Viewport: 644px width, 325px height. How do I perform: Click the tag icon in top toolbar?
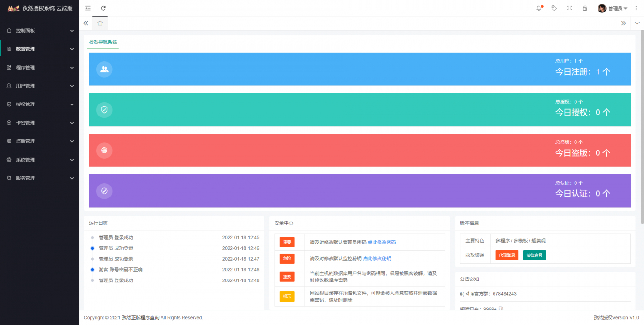point(554,8)
